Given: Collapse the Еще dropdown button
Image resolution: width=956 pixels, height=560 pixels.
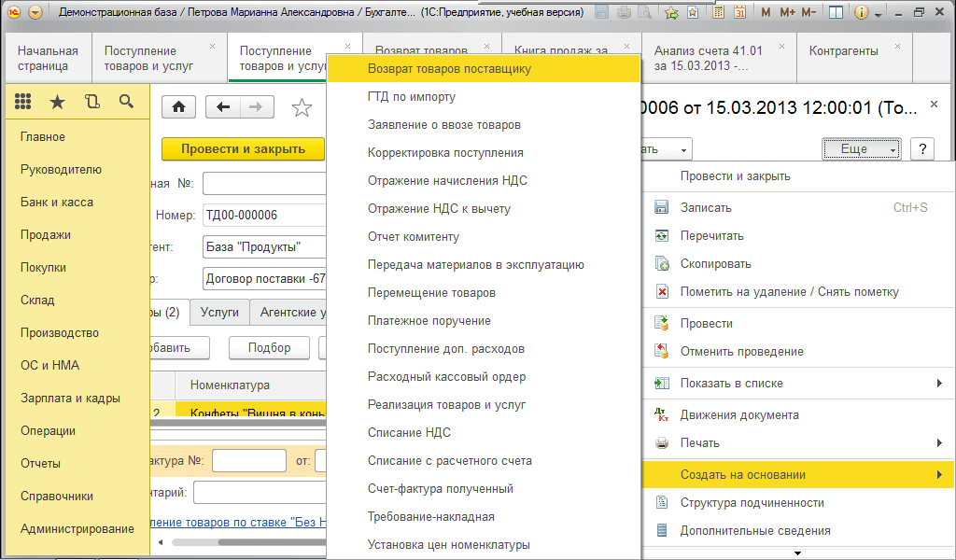Looking at the screenshot, I should point(860,148).
